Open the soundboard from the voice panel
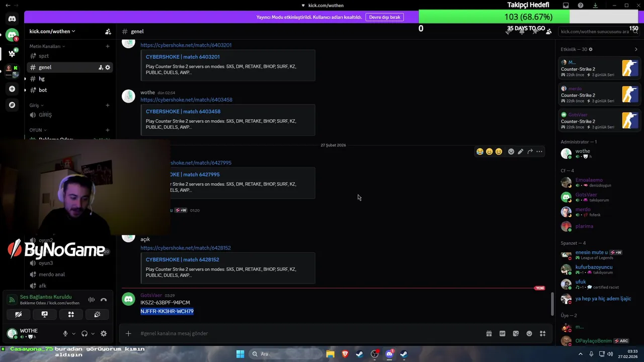The image size is (644, 362). click(x=97, y=314)
